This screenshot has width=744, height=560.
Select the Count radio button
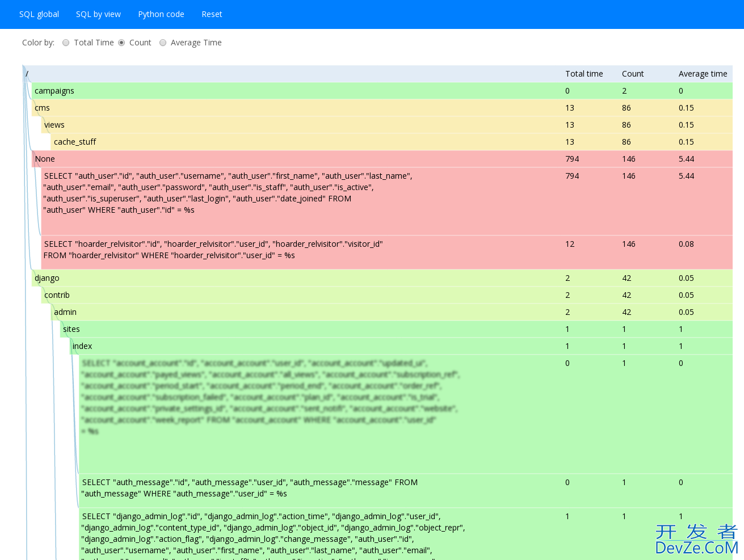(121, 43)
